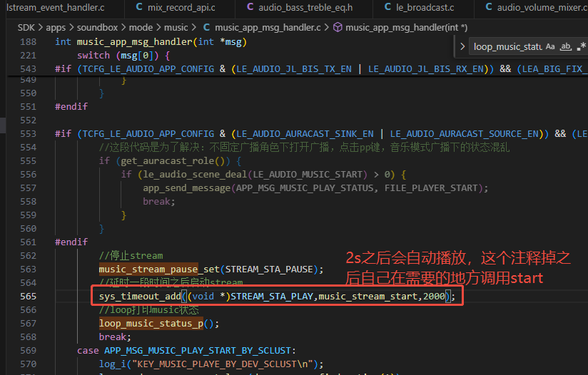Click app_send_message on line 557
The height and width of the screenshot is (375, 588).
[186, 188]
